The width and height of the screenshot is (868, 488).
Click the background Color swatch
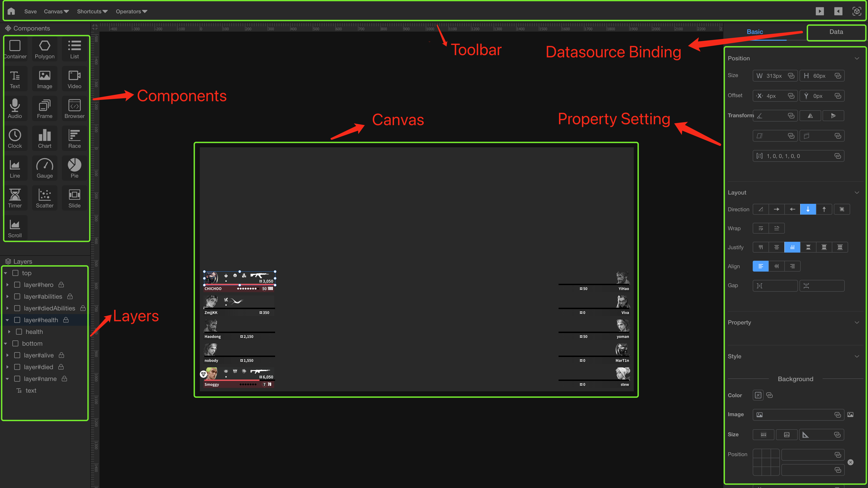coord(758,395)
